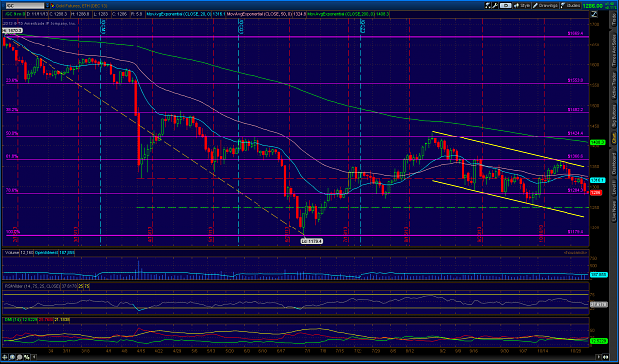
Task: Click the cyan 1306.8 price axis bubble
Action: click(x=597, y=180)
